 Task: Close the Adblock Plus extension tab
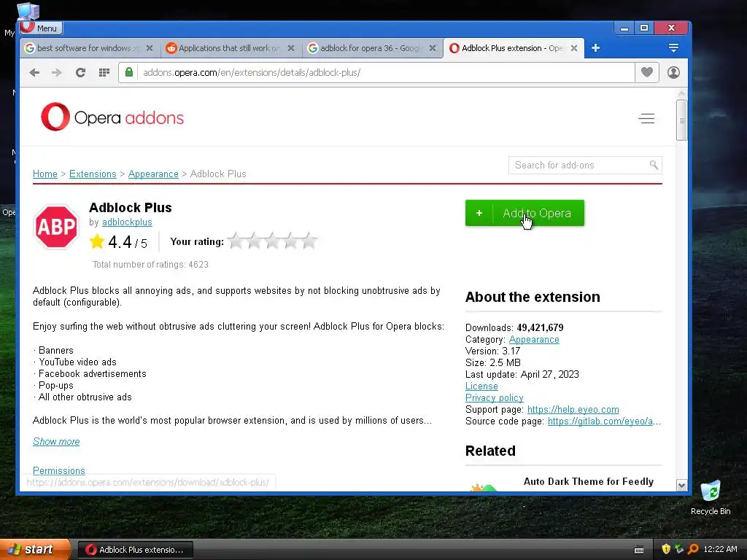pyautogui.click(x=574, y=48)
